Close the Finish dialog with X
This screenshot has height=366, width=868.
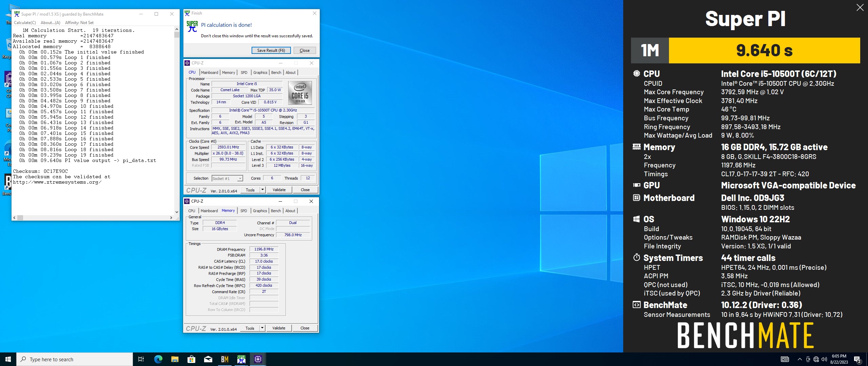pyautogui.click(x=315, y=13)
